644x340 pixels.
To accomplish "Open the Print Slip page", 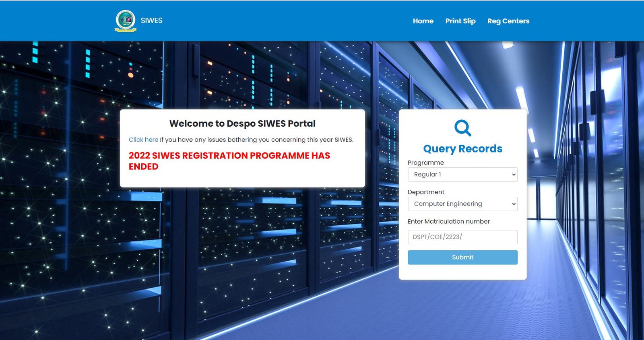I will coord(460,21).
